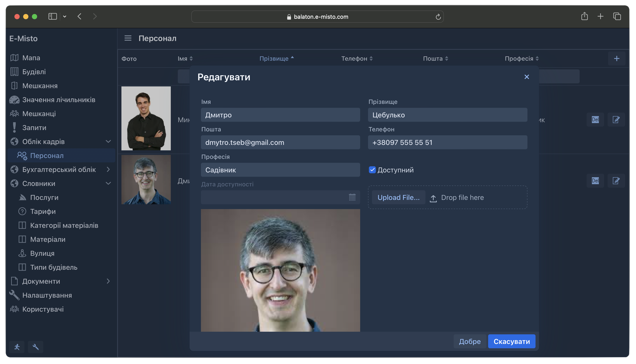Open the Мешкання sidebar item

coord(61,86)
